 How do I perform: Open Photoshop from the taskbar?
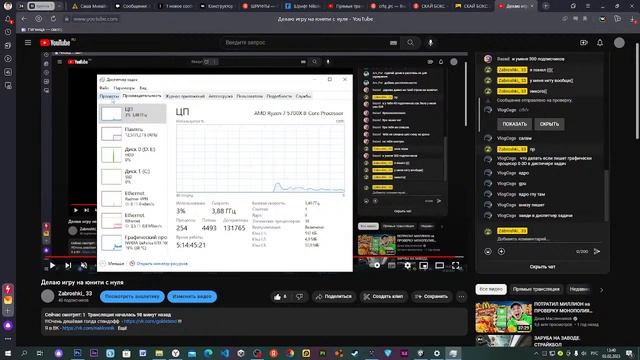click(x=78, y=353)
